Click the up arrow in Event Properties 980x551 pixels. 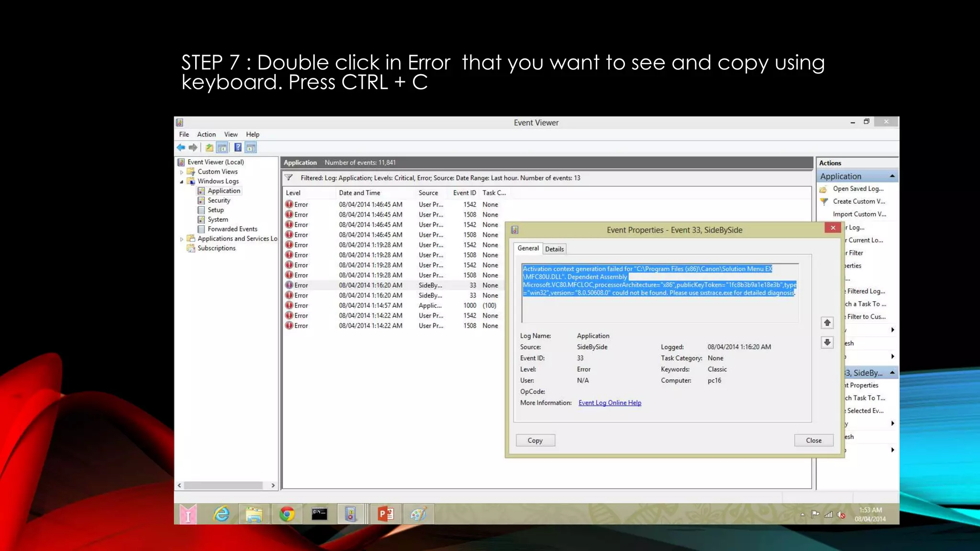(x=827, y=323)
